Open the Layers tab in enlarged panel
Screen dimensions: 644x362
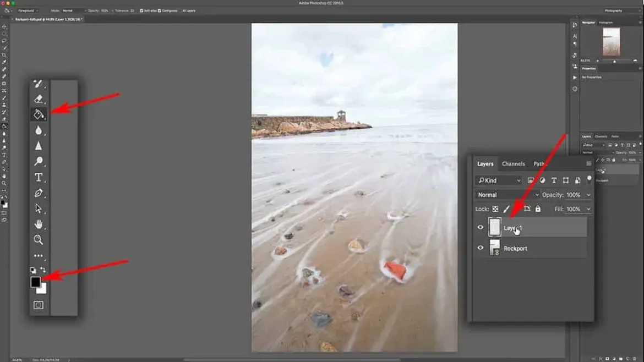pos(485,164)
